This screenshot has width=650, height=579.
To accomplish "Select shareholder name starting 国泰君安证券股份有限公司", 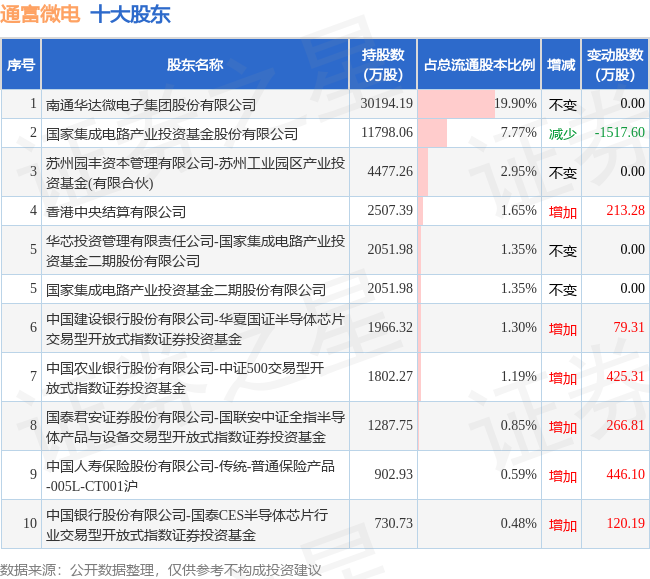I will 195,426.
